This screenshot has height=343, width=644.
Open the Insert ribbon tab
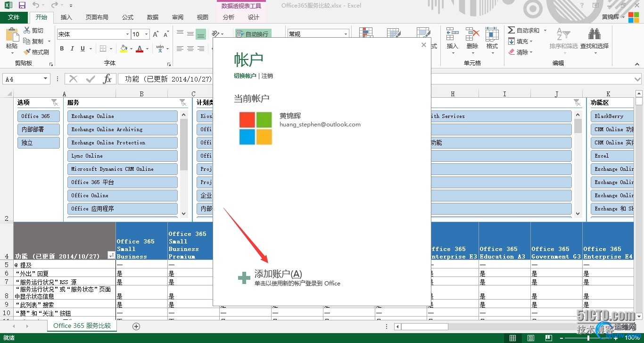pyautogui.click(x=66, y=17)
